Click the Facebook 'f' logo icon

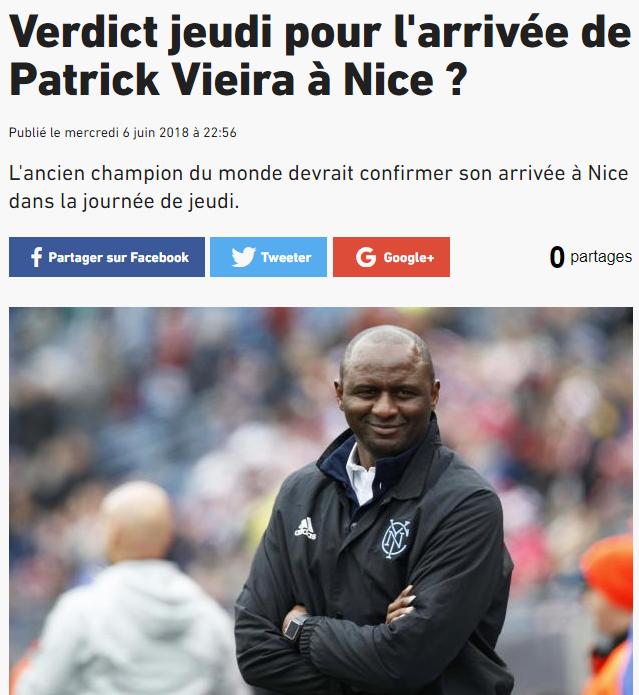tap(37, 257)
